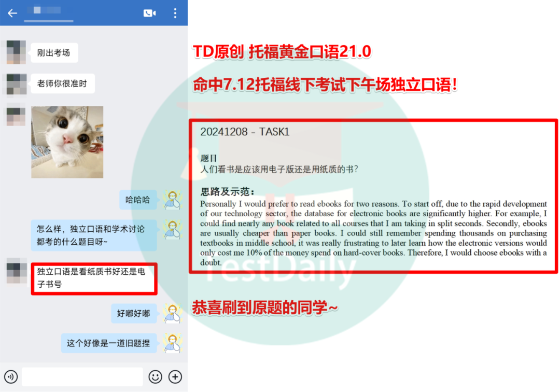Tap the plus icon to add attachments

175,377
